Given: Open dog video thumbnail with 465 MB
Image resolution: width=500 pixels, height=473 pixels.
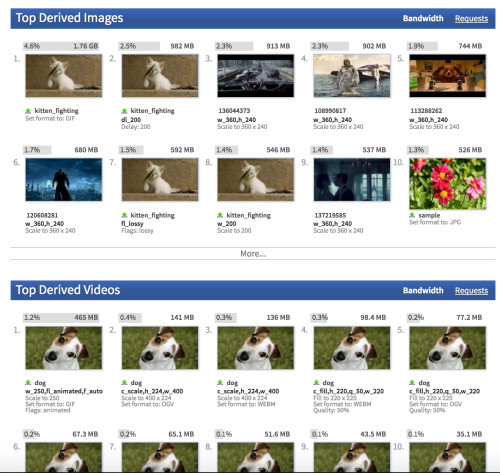Looking at the screenshot, I should point(64,348).
